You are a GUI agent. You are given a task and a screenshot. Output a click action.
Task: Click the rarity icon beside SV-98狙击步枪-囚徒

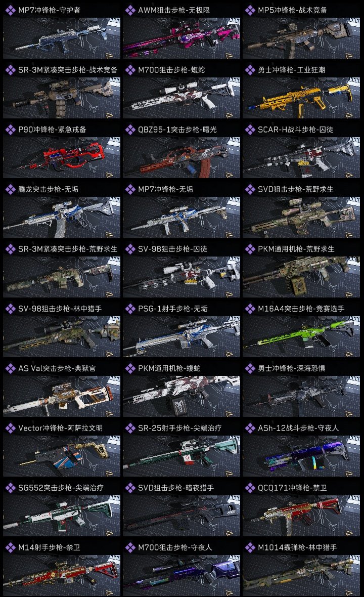pos(130,249)
